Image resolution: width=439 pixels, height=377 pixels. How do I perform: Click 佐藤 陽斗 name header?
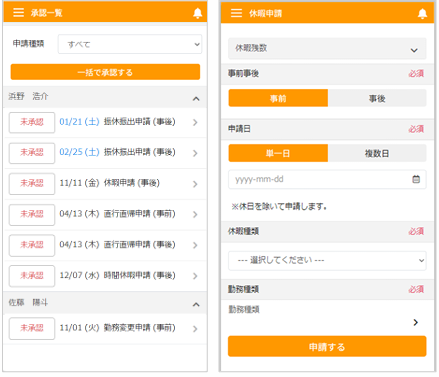click(28, 302)
